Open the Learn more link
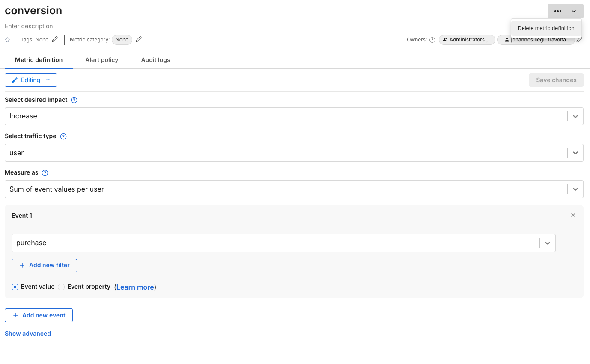Viewport: 590px width, 364px height. (x=135, y=287)
